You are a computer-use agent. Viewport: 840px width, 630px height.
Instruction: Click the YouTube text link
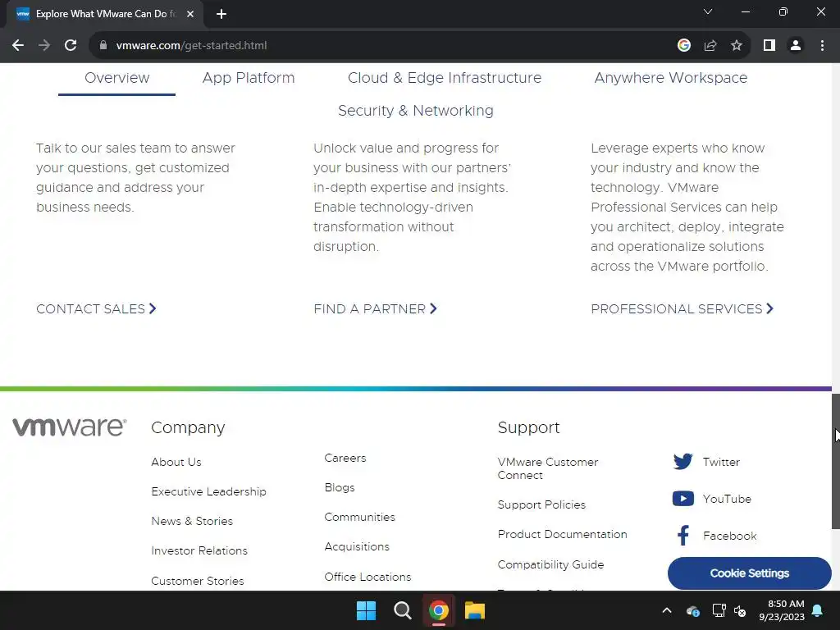[727, 499]
